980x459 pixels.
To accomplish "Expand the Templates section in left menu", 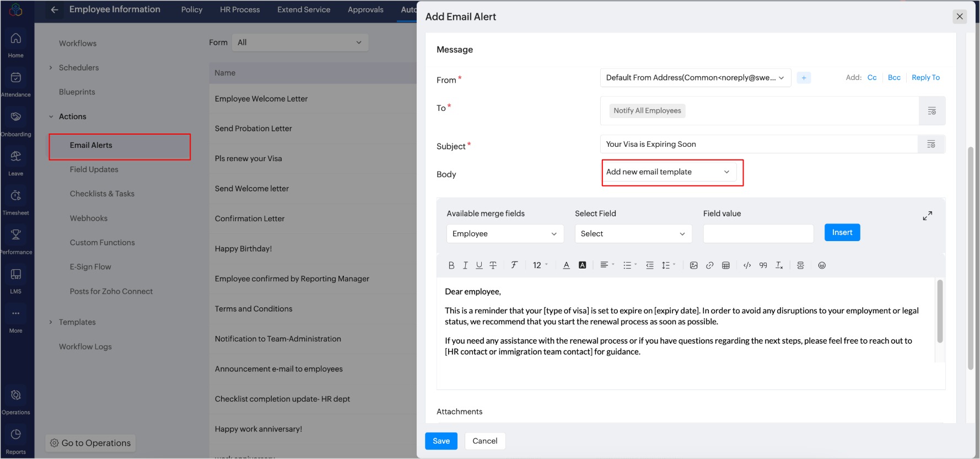I will coord(77,322).
